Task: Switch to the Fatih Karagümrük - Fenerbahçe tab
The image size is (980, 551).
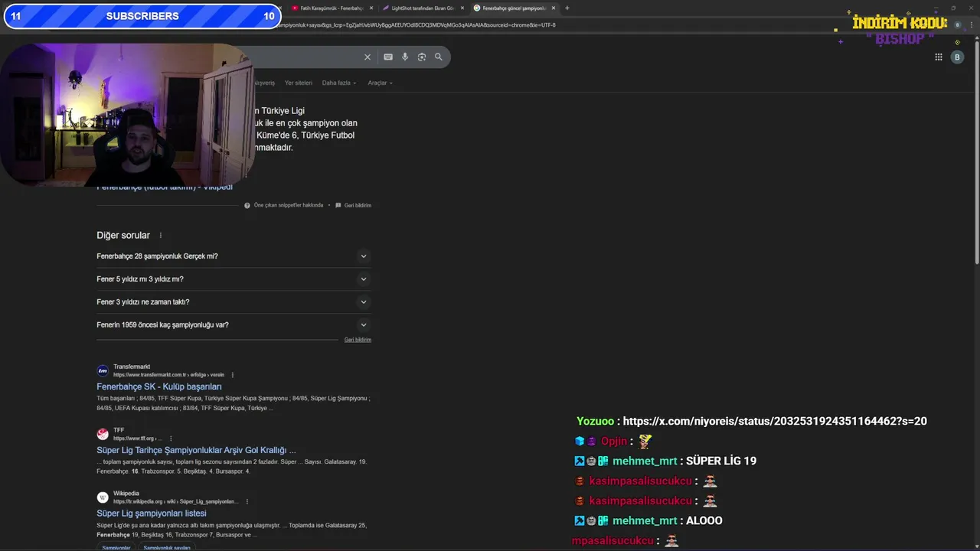Action: point(332,8)
